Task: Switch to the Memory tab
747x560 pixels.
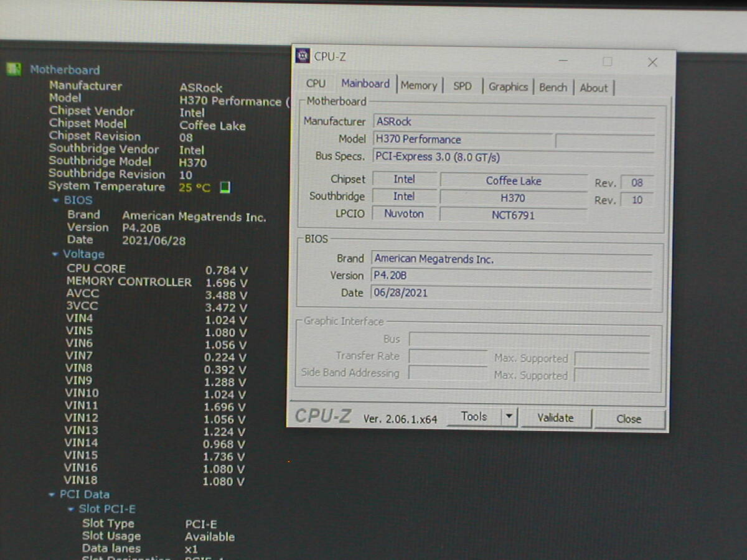Action: [x=418, y=86]
